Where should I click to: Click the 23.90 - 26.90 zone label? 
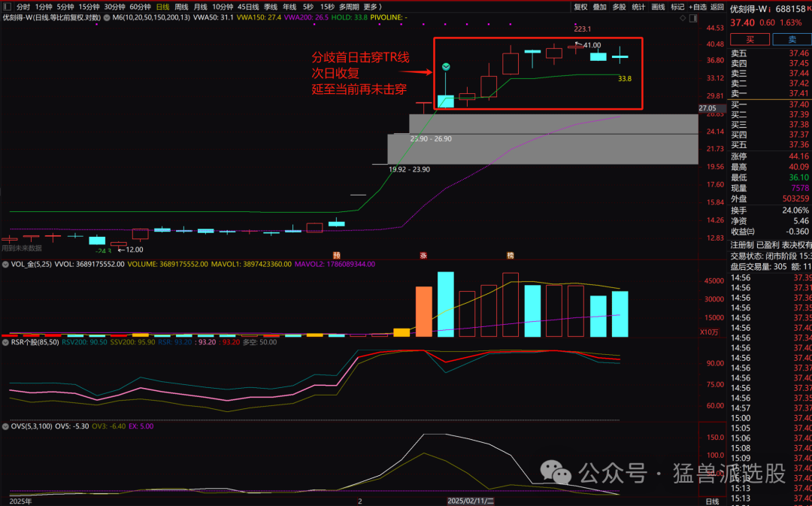pos(431,139)
